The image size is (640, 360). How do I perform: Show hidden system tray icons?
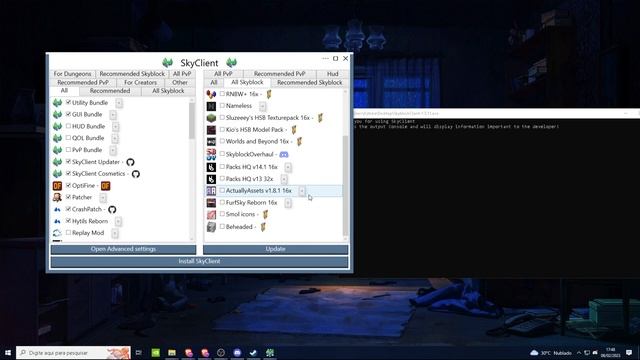[x=579, y=353]
